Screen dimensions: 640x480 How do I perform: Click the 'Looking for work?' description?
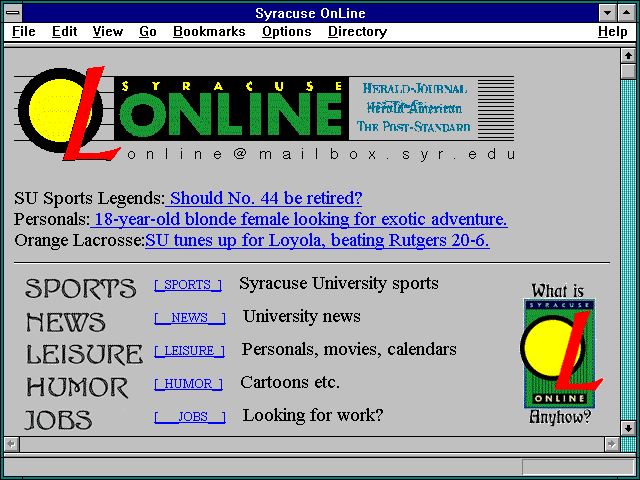(x=313, y=416)
